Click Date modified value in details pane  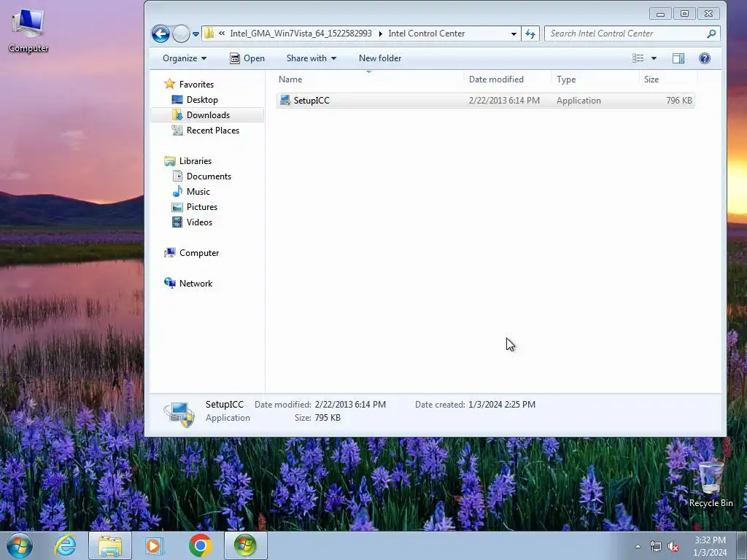350,404
